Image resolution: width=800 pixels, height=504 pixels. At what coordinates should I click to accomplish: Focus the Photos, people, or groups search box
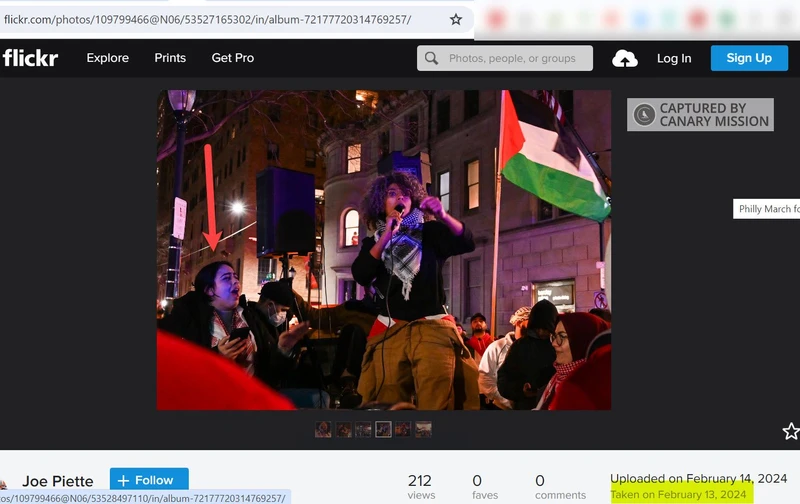[512, 59]
